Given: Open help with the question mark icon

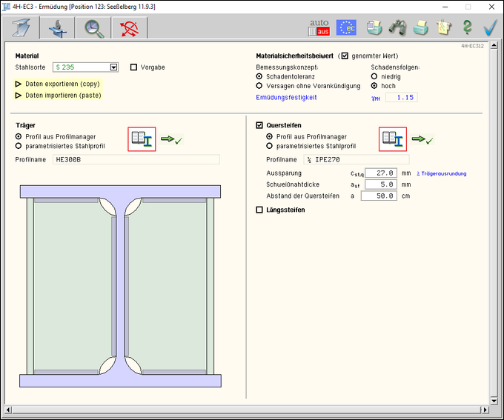Looking at the screenshot, I should coord(467,27).
